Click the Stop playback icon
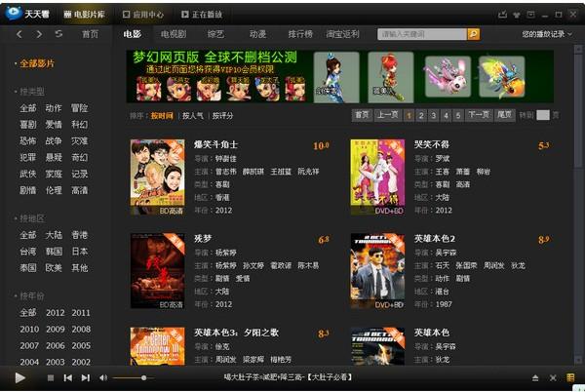Screen dimensions: 585x392 (x=51, y=377)
